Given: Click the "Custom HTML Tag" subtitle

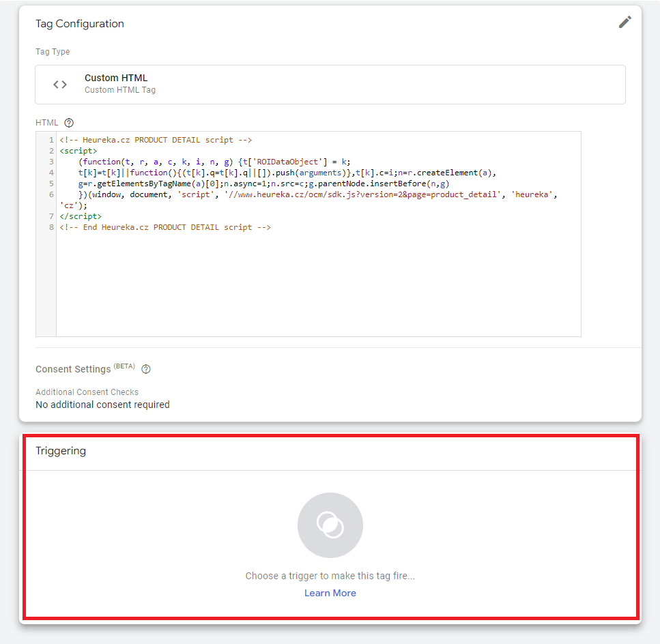Looking at the screenshot, I should (x=120, y=90).
